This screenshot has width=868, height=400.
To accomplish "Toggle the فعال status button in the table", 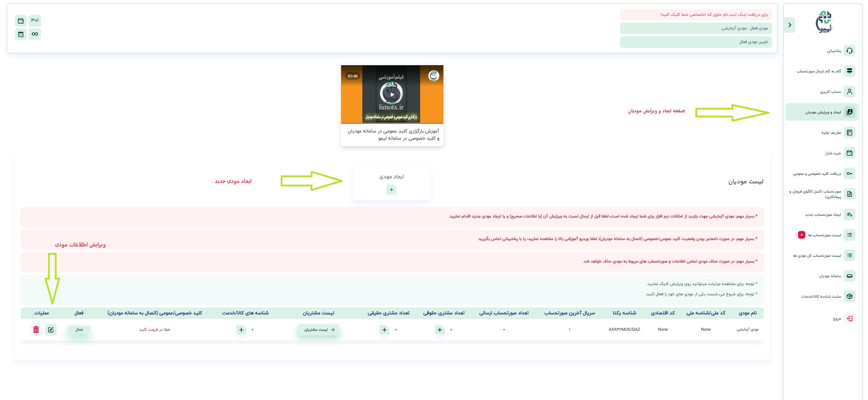I will coord(79,329).
